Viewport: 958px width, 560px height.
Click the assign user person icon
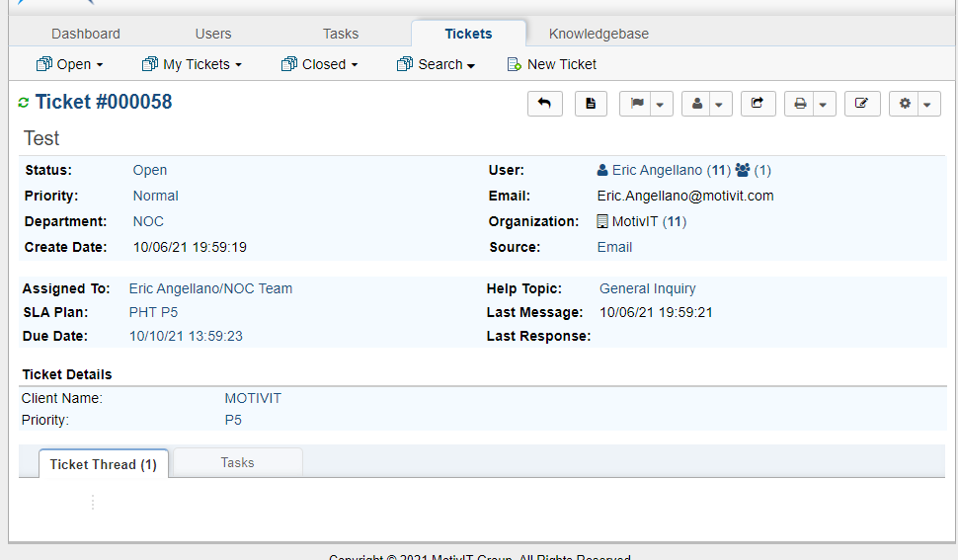point(697,104)
